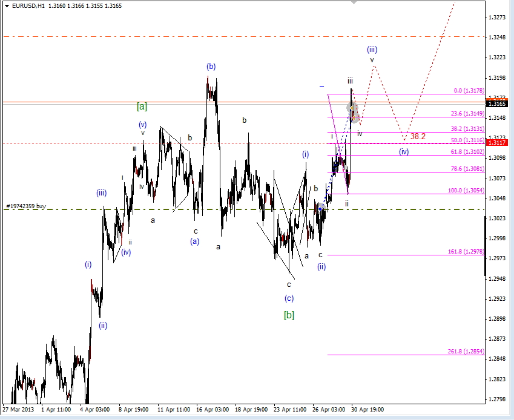This screenshot has width=514, height=420.
Task: Click the 30 Apr 19:00 time label
Action: 367,410
